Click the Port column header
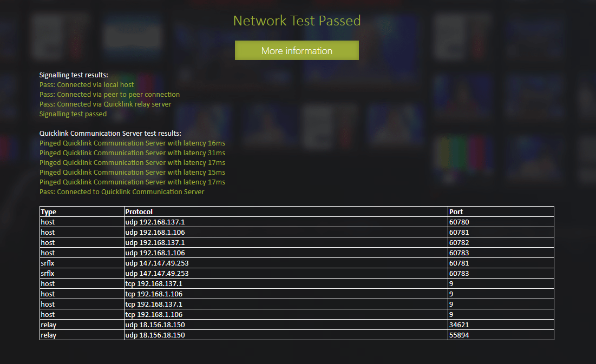Image resolution: width=596 pixels, height=364 pixels. click(x=501, y=211)
